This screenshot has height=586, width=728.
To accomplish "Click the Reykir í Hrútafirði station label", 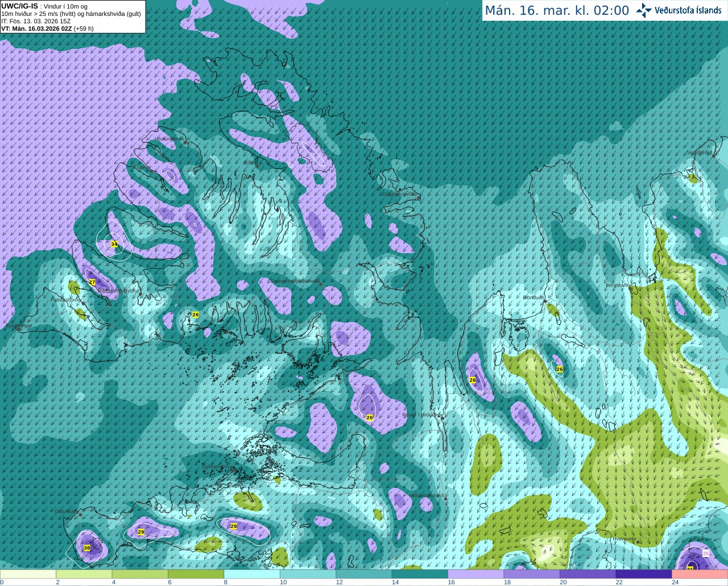I will click(421, 415).
